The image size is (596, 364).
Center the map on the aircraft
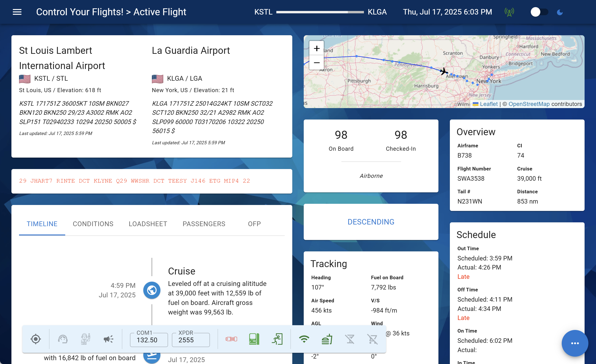coord(35,339)
